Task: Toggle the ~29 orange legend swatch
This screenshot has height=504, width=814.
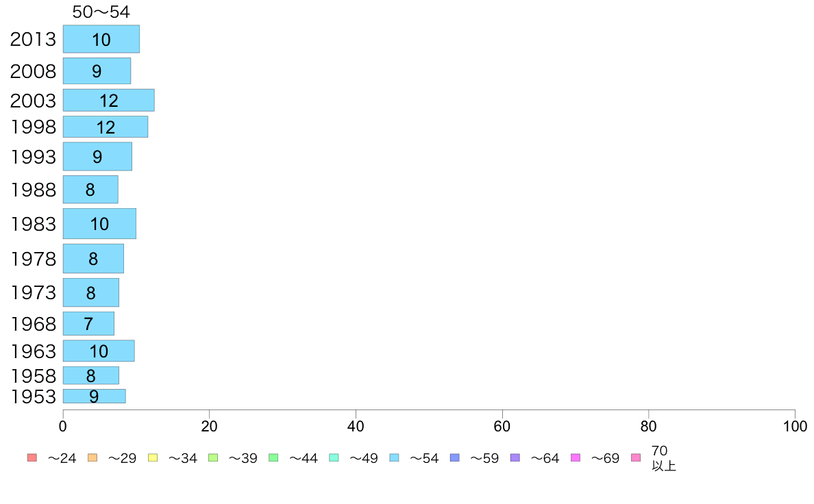Action: click(x=92, y=458)
